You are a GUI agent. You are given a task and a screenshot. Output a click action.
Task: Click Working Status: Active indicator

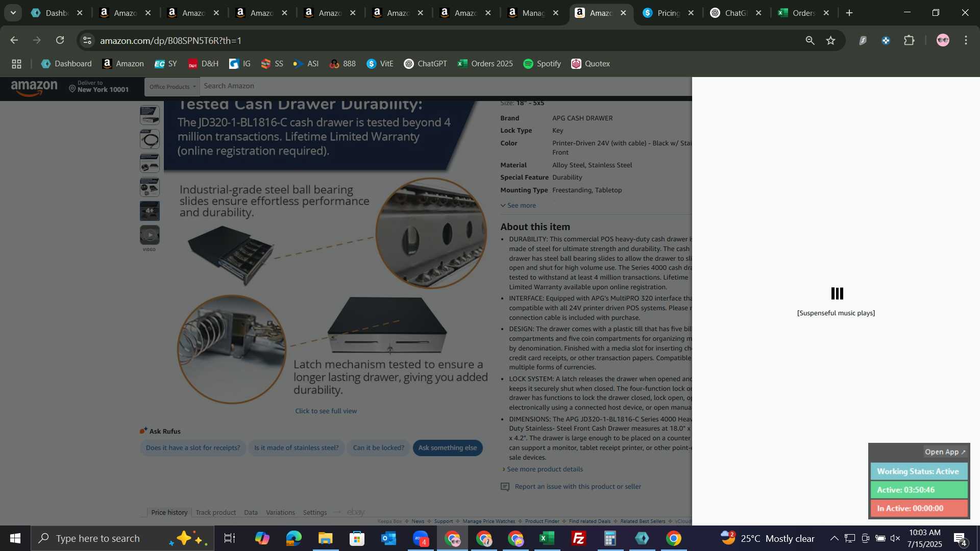tap(919, 471)
